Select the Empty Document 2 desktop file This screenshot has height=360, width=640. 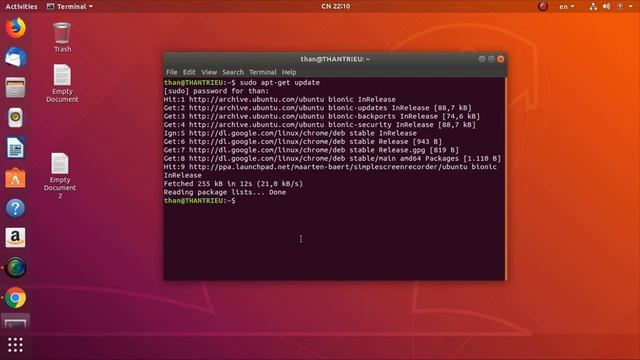tap(60, 176)
